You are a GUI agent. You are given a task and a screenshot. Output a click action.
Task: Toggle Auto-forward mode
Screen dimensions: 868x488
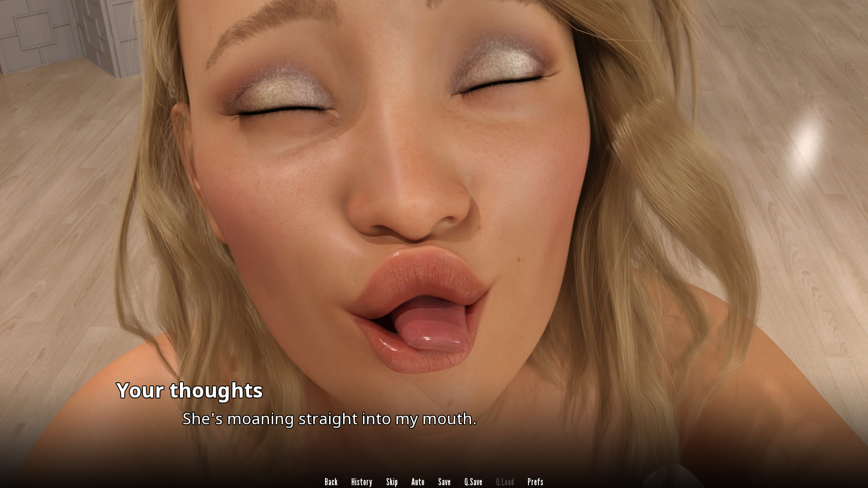(x=418, y=482)
